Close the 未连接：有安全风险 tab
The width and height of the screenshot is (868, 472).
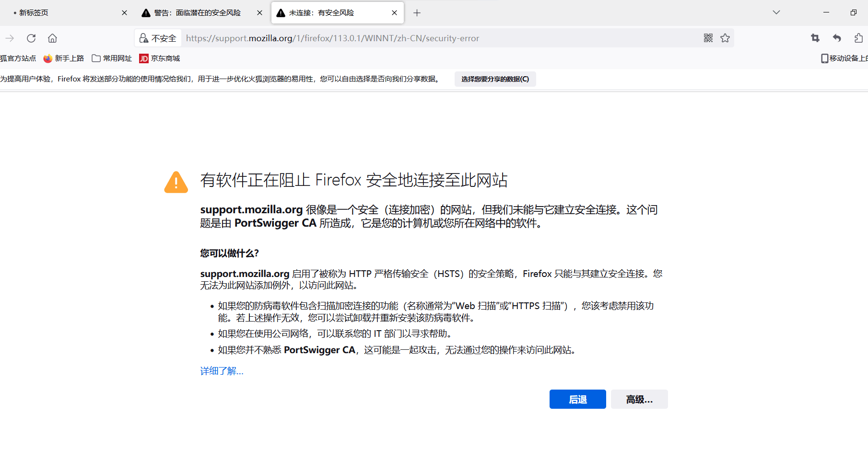coord(394,13)
